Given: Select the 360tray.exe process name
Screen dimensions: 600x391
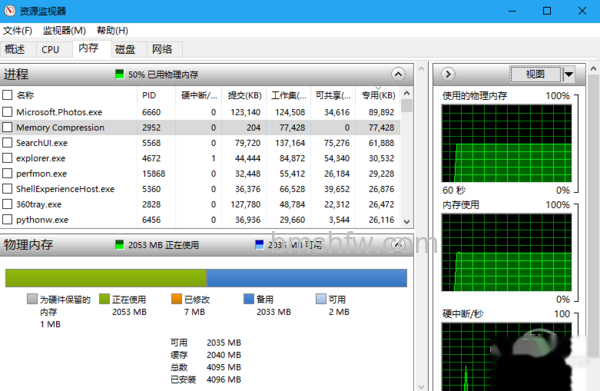Looking at the screenshot, I should 39,204.
